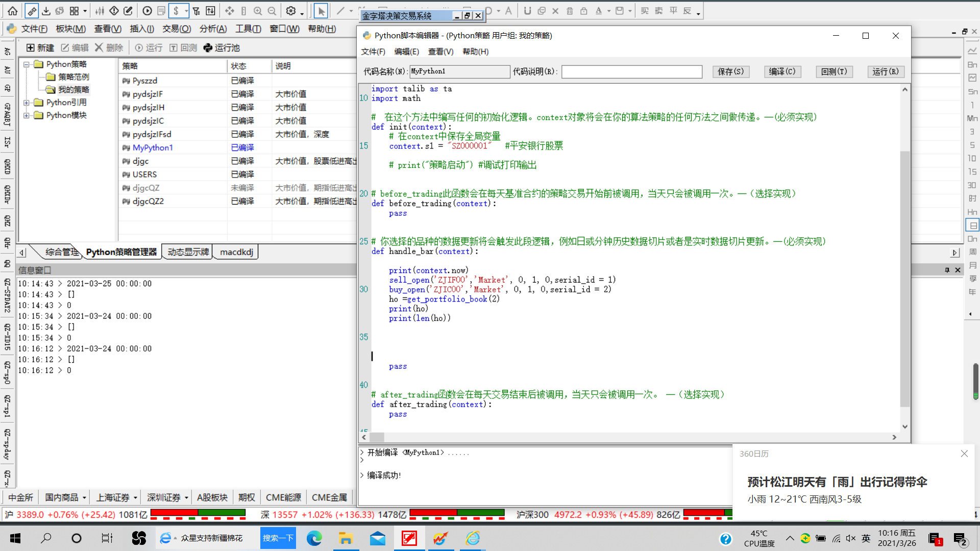Collapse the Python策略 tree node
The height and width of the screenshot is (551, 980).
pyautogui.click(x=27, y=64)
